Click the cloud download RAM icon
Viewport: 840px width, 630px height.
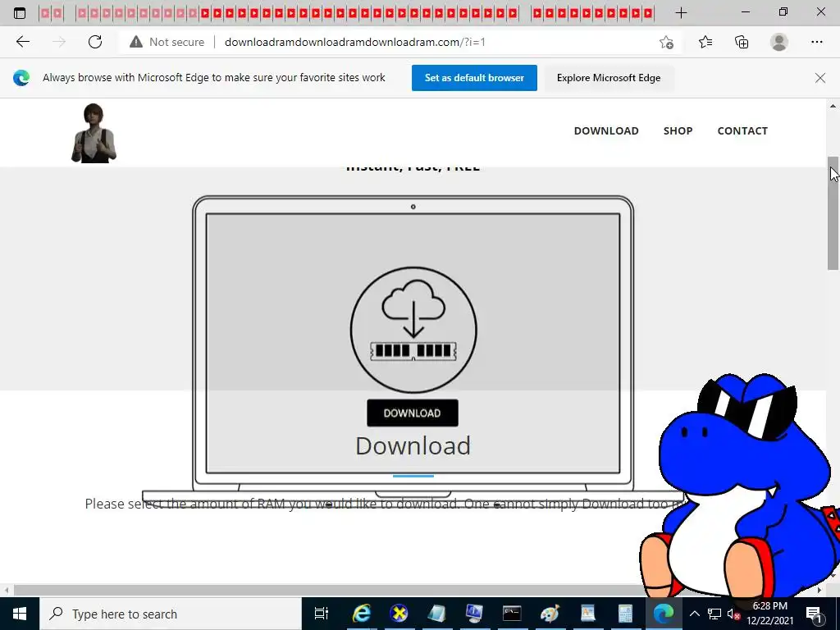point(413,330)
